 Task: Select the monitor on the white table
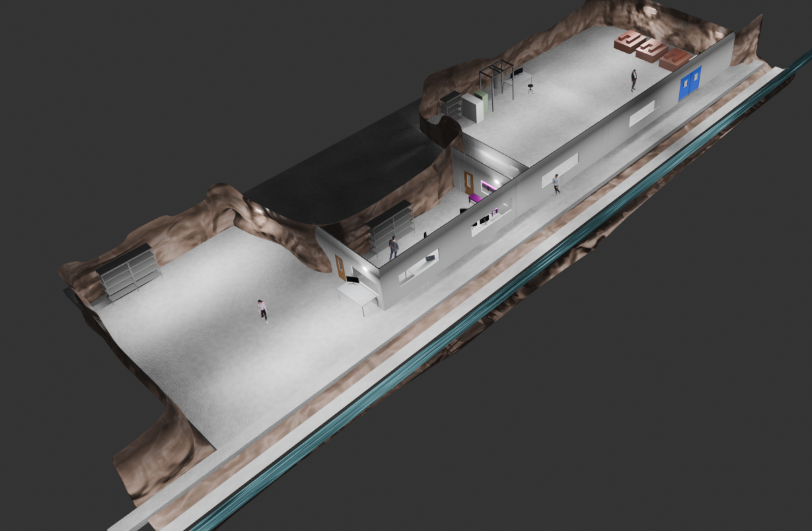pos(353,281)
